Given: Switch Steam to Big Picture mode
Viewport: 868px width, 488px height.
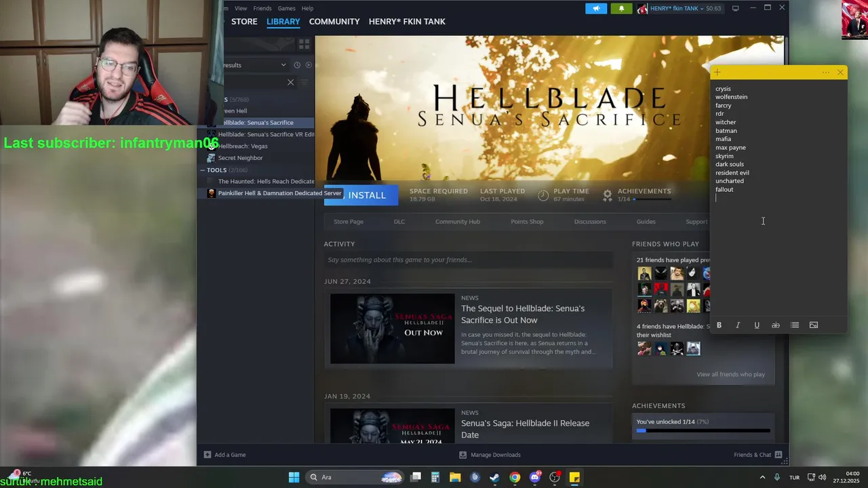Looking at the screenshot, I should 735,8.
